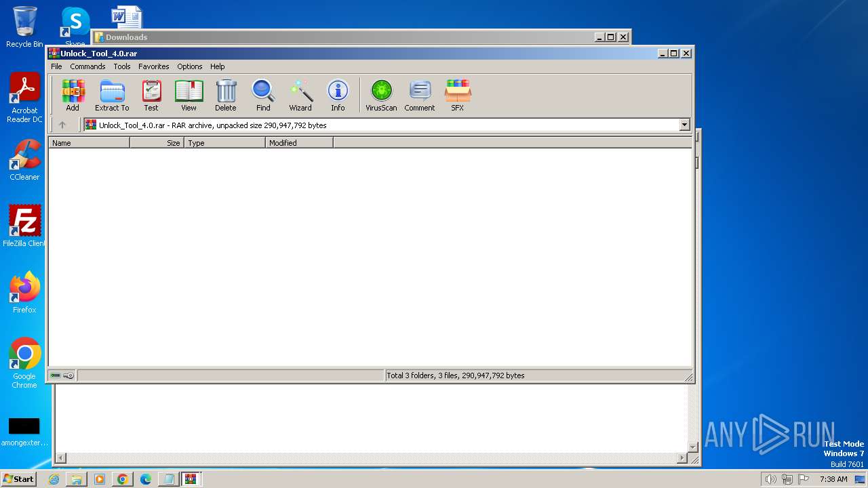Create SFX self-extracting archive
This screenshot has width=868, height=488.
click(458, 95)
